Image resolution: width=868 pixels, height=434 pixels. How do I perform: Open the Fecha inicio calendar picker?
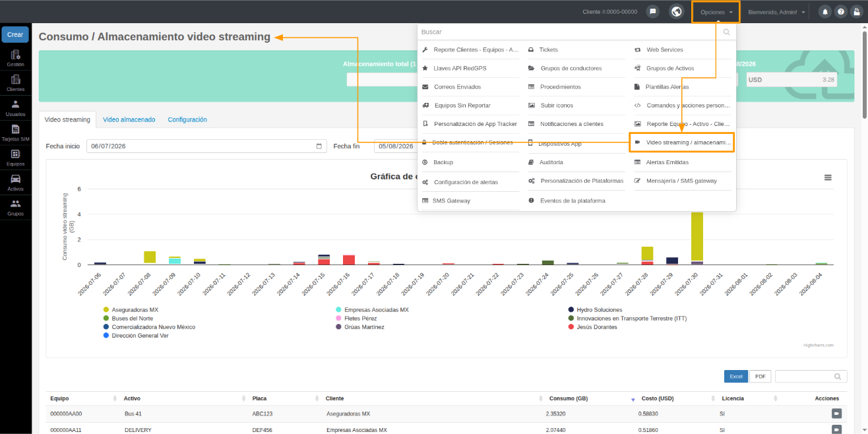pos(319,146)
